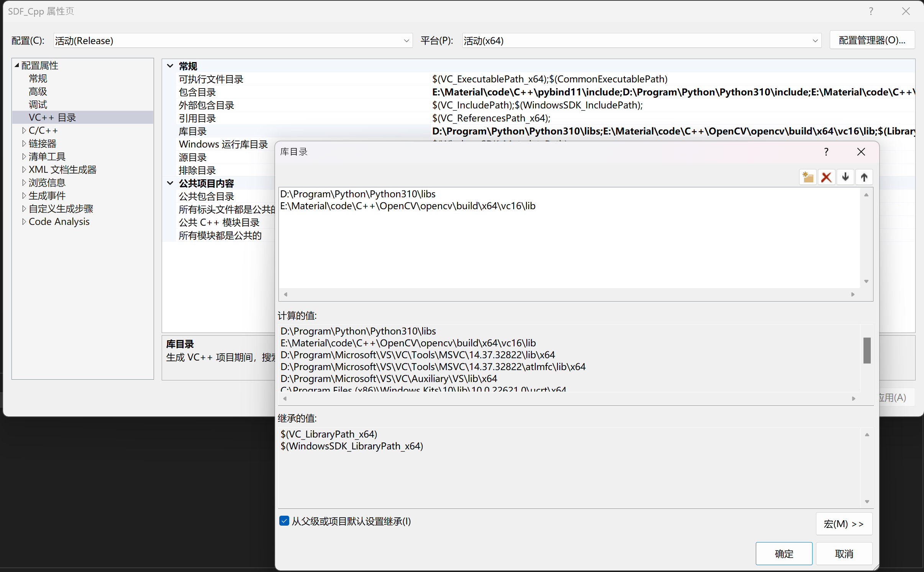Expand the C/C++ tree node
Screen dimensions: 924x572
click(24, 131)
